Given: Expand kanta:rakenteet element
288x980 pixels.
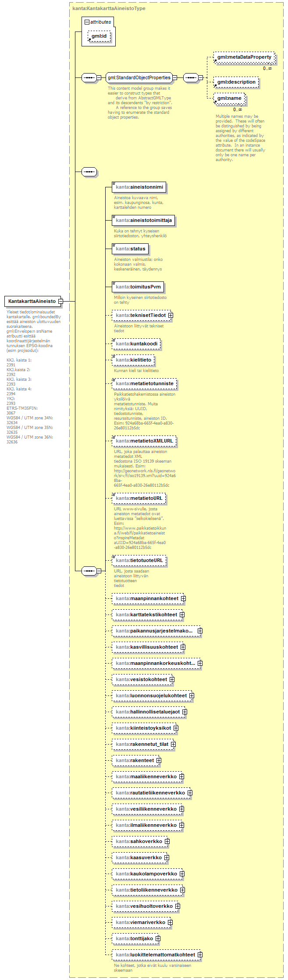Looking at the screenshot, I should click(159, 760).
